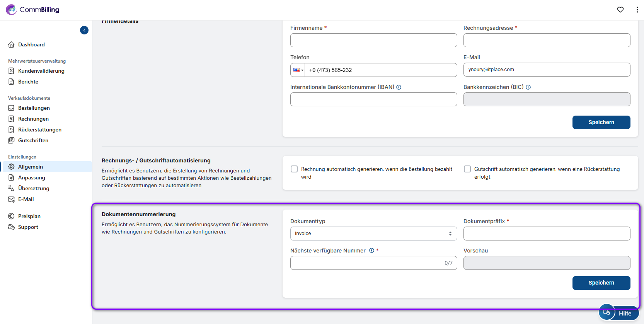Click the Dashboard home icon
644x324 pixels.
[x=11, y=44]
